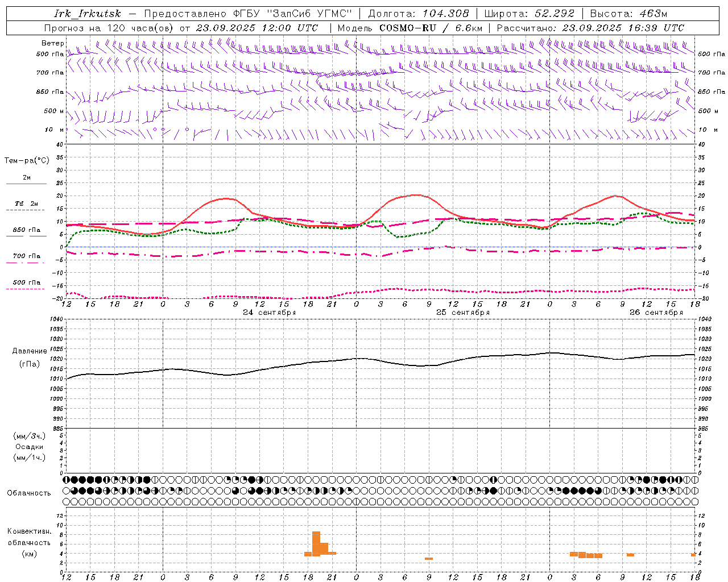Image resolution: width=728 pixels, height=582 pixels.
Task: Click the small orange bar on 25 сентября
Action: [429, 559]
